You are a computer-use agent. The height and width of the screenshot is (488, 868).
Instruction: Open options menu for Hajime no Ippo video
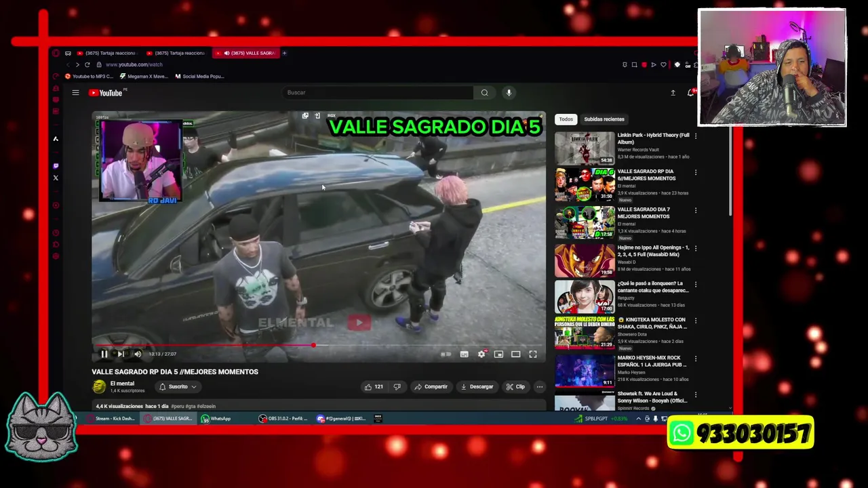[696, 248]
